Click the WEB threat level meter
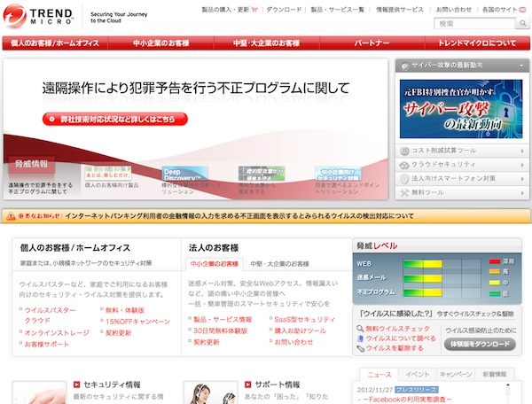The image size is (532, 404). point(434,264)
